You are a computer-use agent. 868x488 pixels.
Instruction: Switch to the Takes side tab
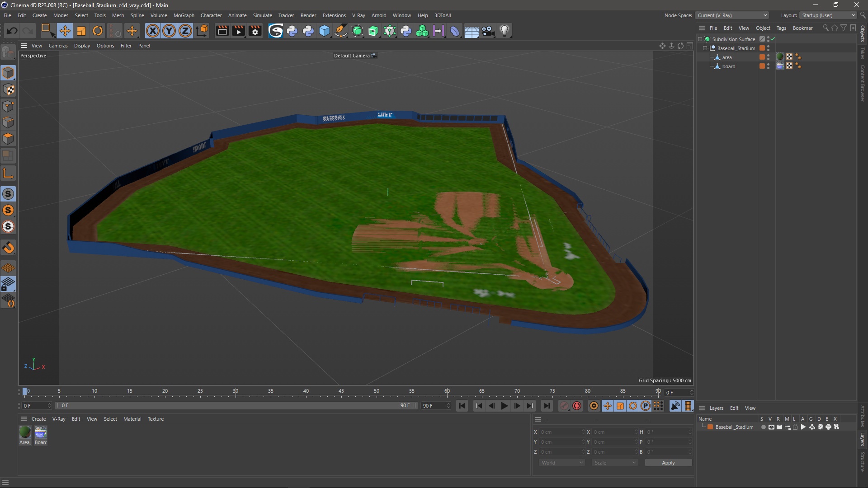pos(863,53)
